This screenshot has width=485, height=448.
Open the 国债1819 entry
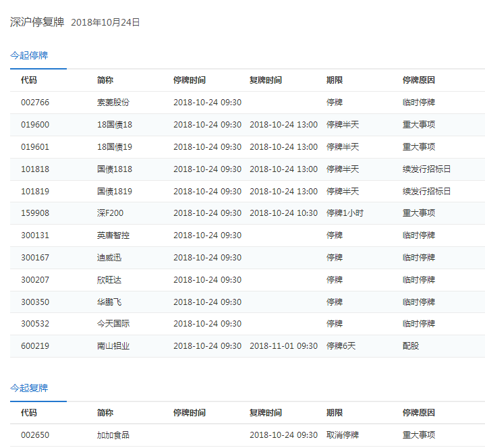[x=115, y=192]
